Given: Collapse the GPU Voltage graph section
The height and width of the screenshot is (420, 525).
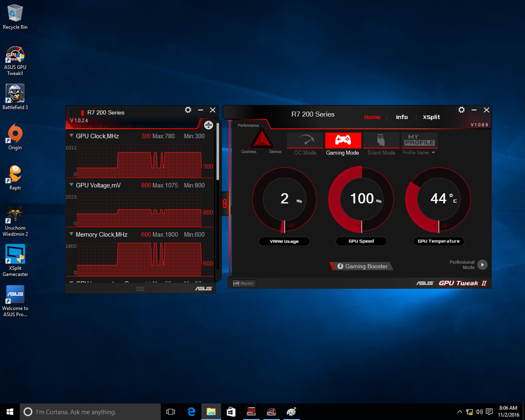Looking at the screenshot, I should pos(71,185).
